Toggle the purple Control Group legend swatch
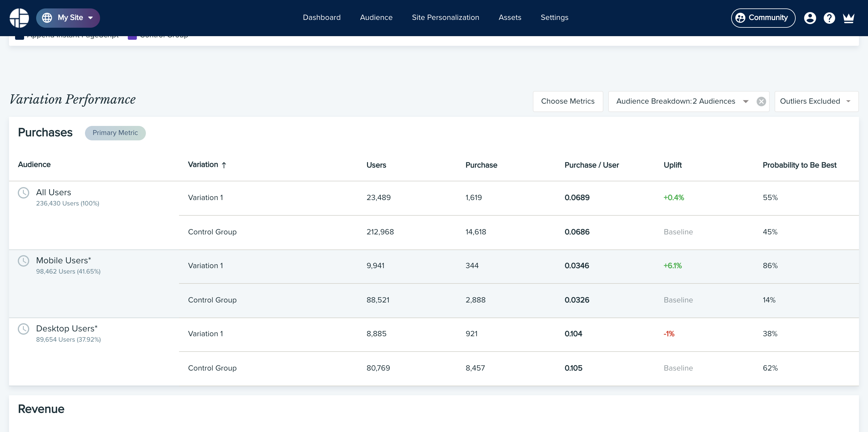This screenshot has height=432, width=868. point(132,37)
